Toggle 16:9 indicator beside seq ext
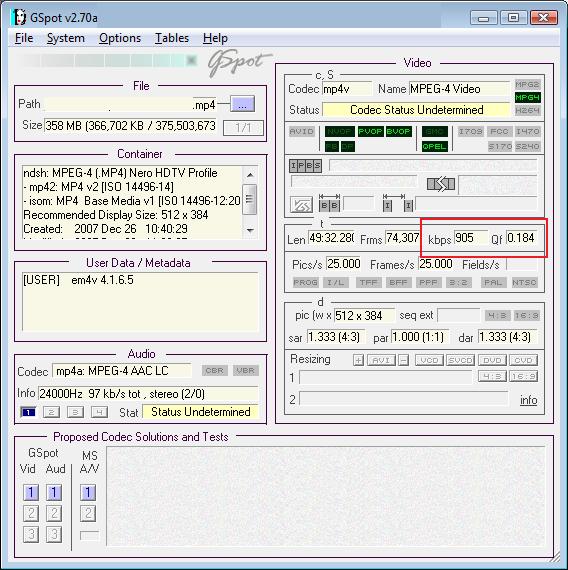 [x=527, y=316]
